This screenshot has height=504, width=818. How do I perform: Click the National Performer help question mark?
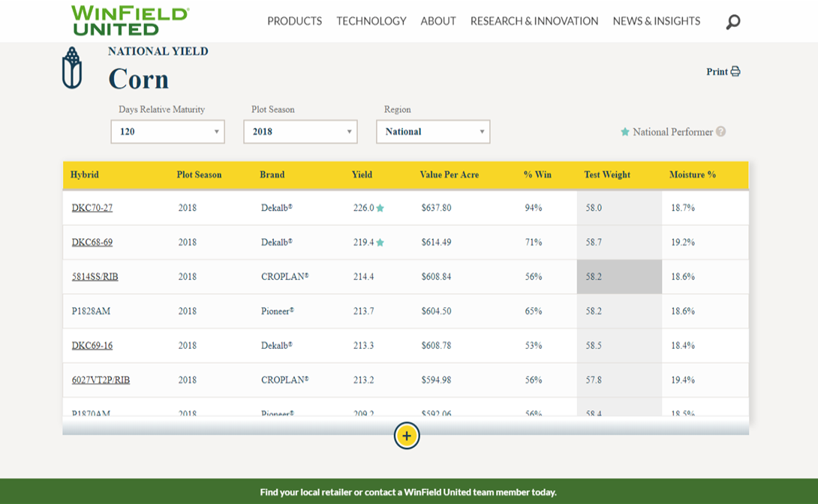[720, 131]
